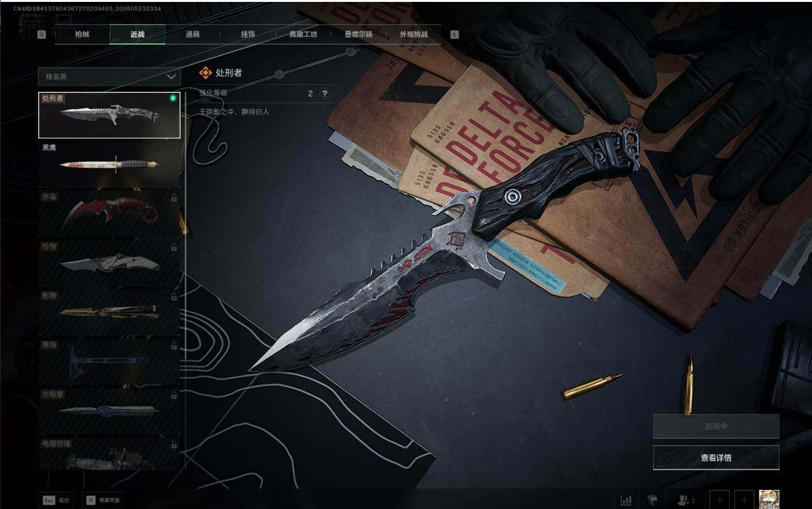
Task: Select the 黑鹰 knife skin thumbnail
Action: (109, 164)
